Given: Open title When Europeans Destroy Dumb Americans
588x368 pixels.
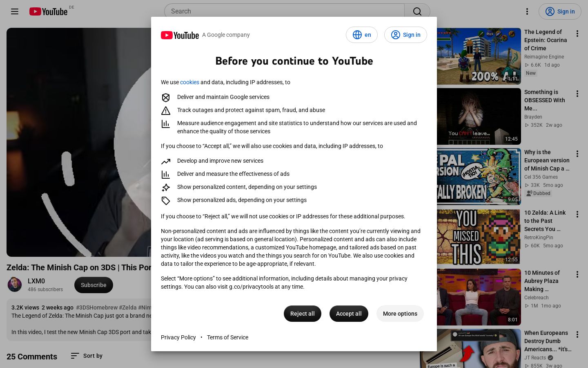Looking at the screenshot, I should (x=548, y=341).
